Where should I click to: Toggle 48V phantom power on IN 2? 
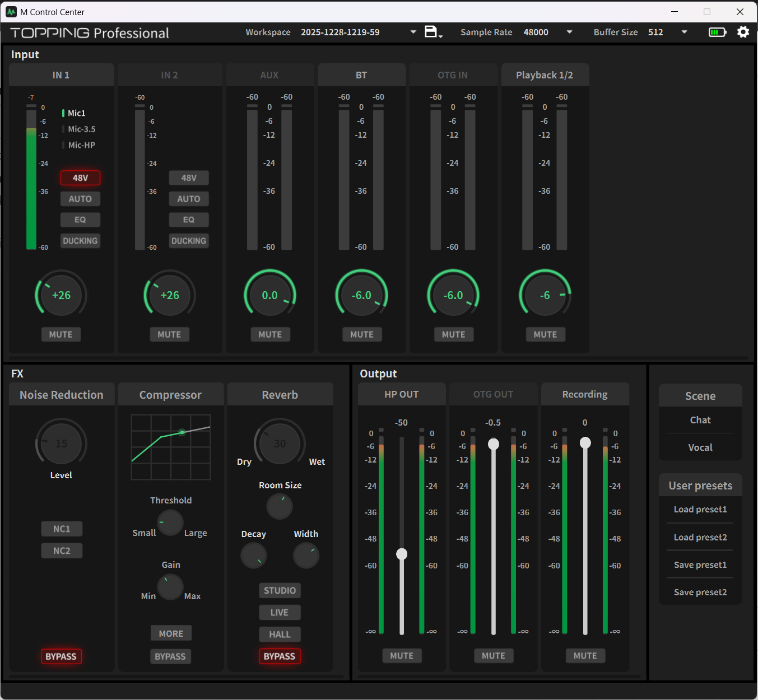click(189, 178)
